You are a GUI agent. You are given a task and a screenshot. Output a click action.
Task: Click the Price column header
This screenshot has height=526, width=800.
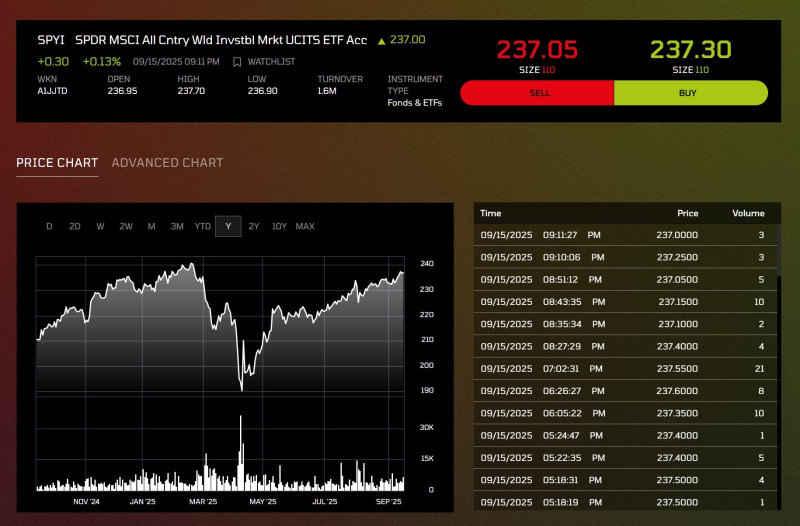pyautogui.click(x=687, y=213)
